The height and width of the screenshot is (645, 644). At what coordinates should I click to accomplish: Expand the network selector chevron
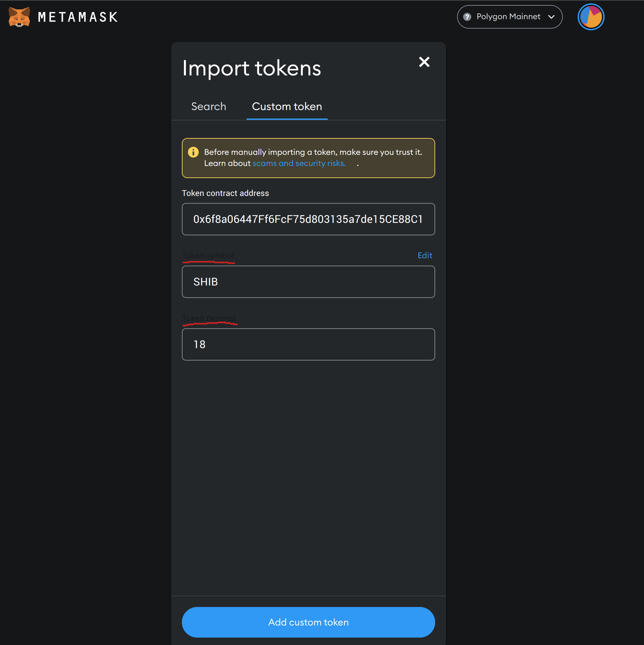click(x=551, y=16)
